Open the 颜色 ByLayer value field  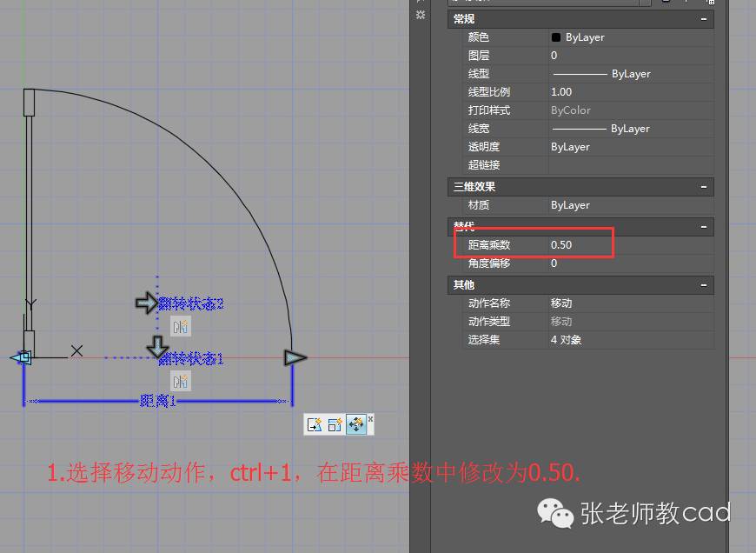pyautogui.click(x=631, y=37)
